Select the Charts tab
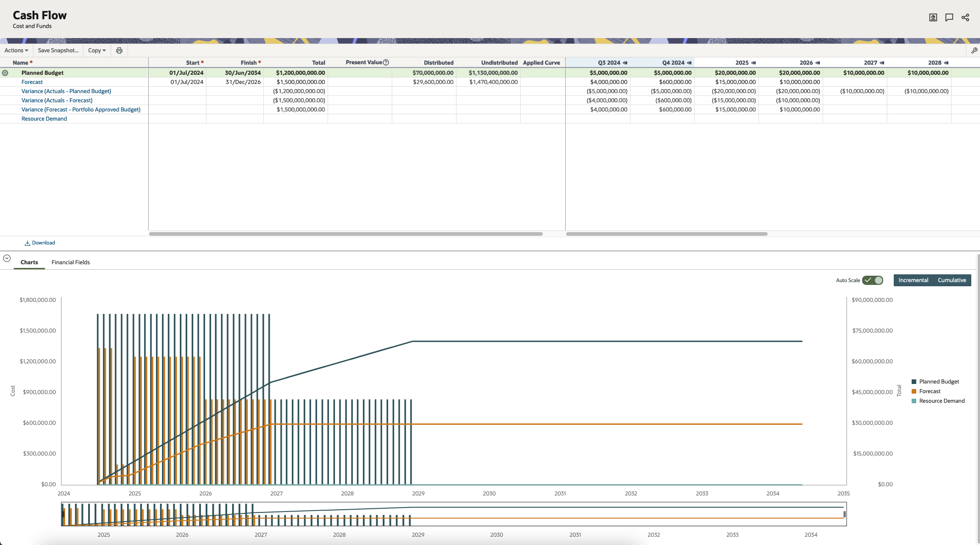The image size is (980, 545). click(x=29, y=262)
